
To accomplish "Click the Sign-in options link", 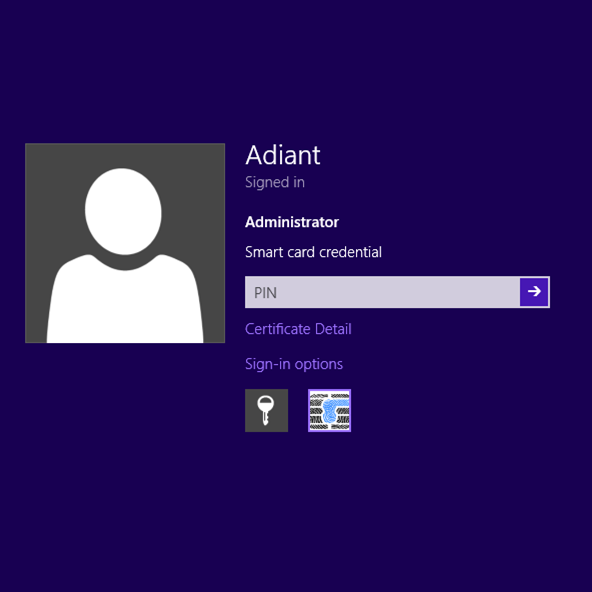I will tap(294, 364).
